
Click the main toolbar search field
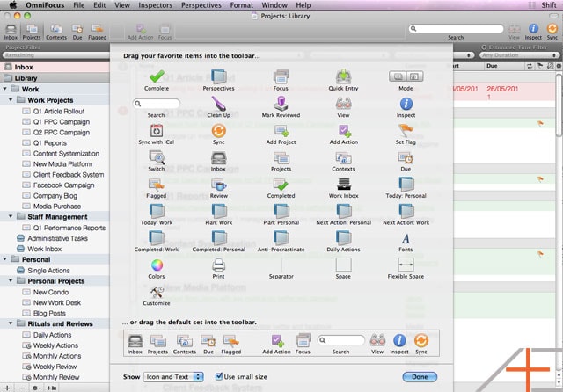pos(456,29)
